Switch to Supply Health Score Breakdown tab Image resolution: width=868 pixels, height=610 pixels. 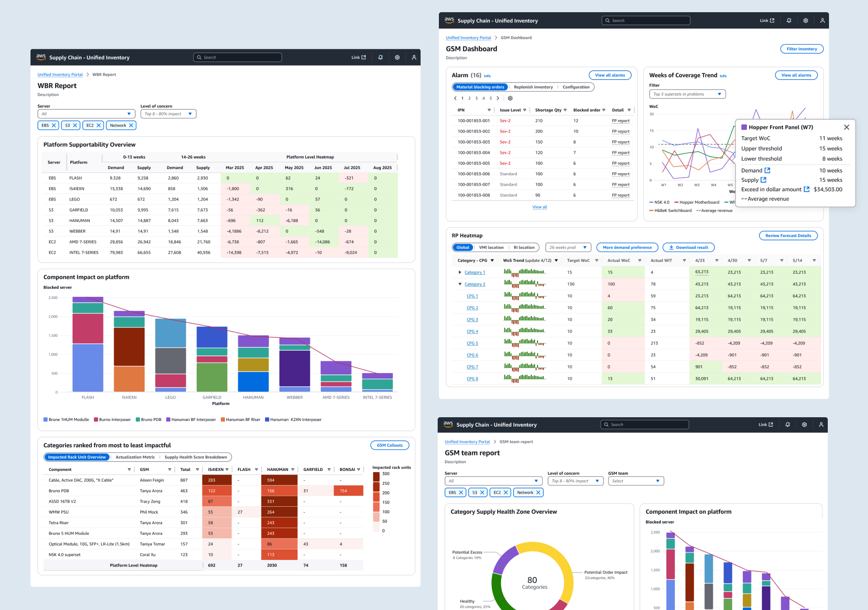click(x=195, y=457)
